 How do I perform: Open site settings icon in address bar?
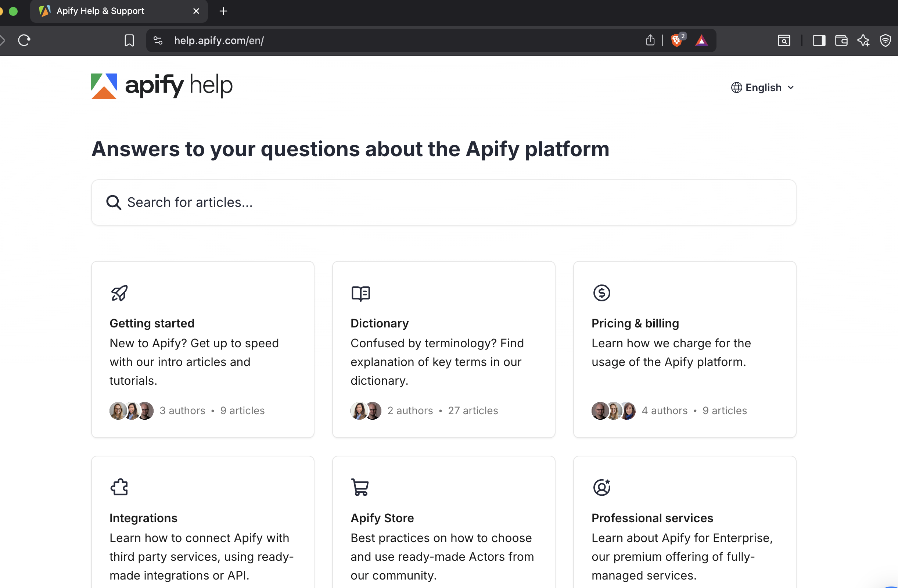point(158,40)
